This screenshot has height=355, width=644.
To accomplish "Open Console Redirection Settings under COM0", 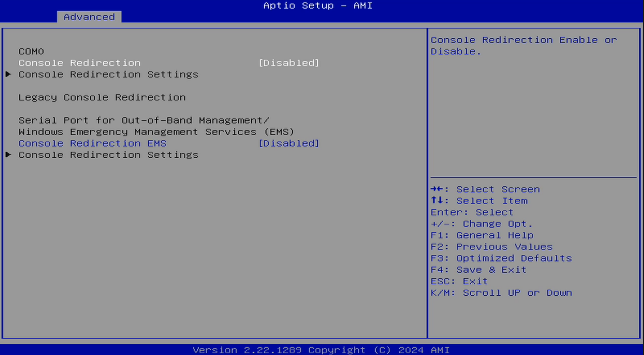I will coord(108,75).
